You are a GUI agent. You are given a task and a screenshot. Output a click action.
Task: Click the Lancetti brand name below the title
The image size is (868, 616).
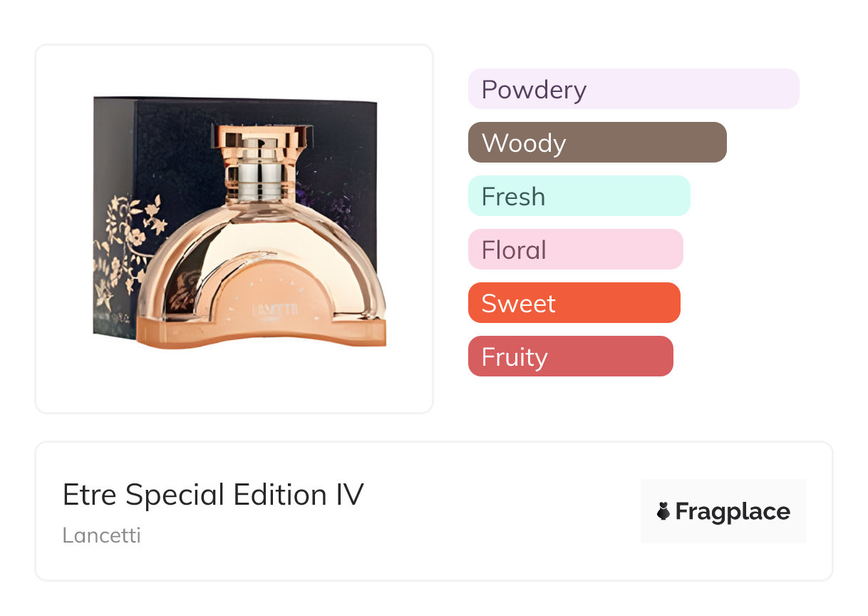101,535
